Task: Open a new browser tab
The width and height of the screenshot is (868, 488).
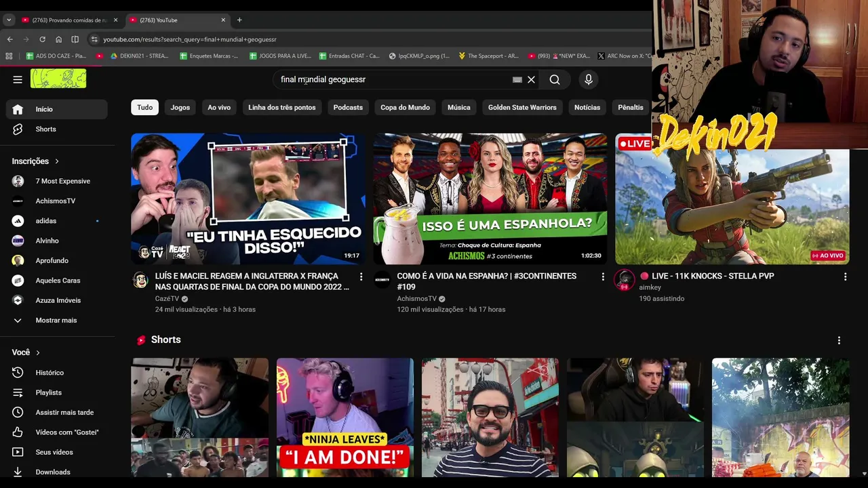Action: pos(239,20)
